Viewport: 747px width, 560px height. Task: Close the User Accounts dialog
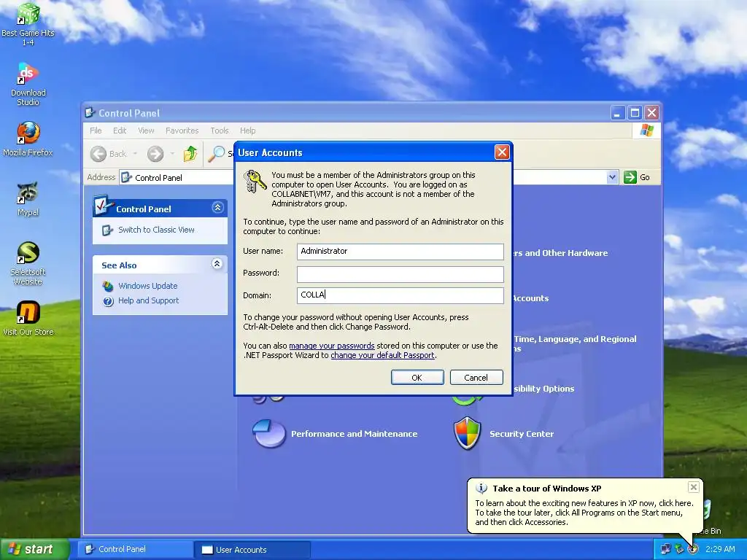[x=502, y=152]
